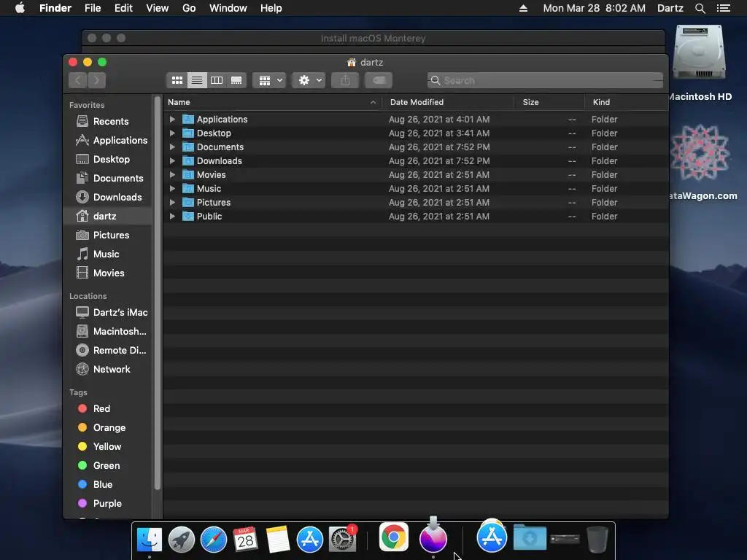The width and height of the screenshot is (747, 560).
Task: Expand the Public folder disclosure triangle
Action: click(x=172, y=216)
